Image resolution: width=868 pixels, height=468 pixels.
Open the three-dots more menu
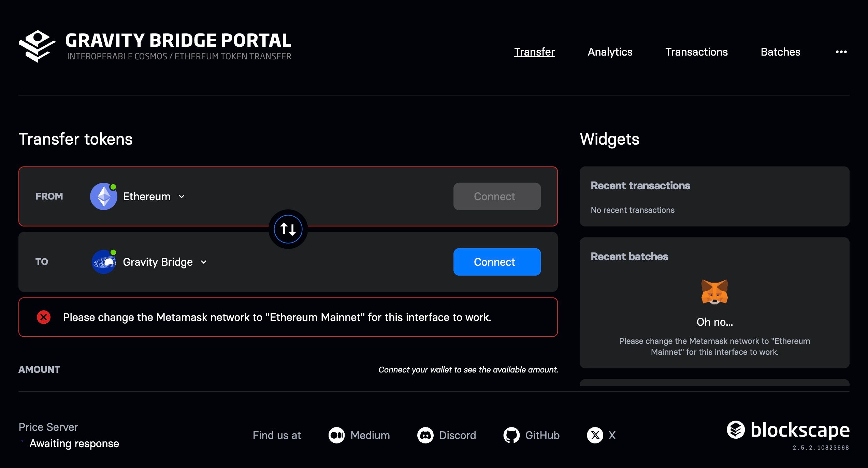click(841, 52)
